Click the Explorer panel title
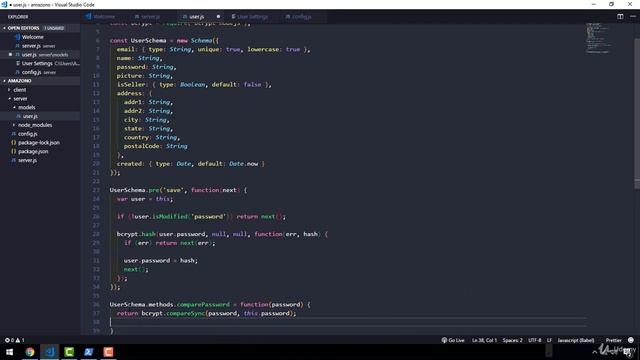Screen dimensions: 640x360 [x=18, y=17]
